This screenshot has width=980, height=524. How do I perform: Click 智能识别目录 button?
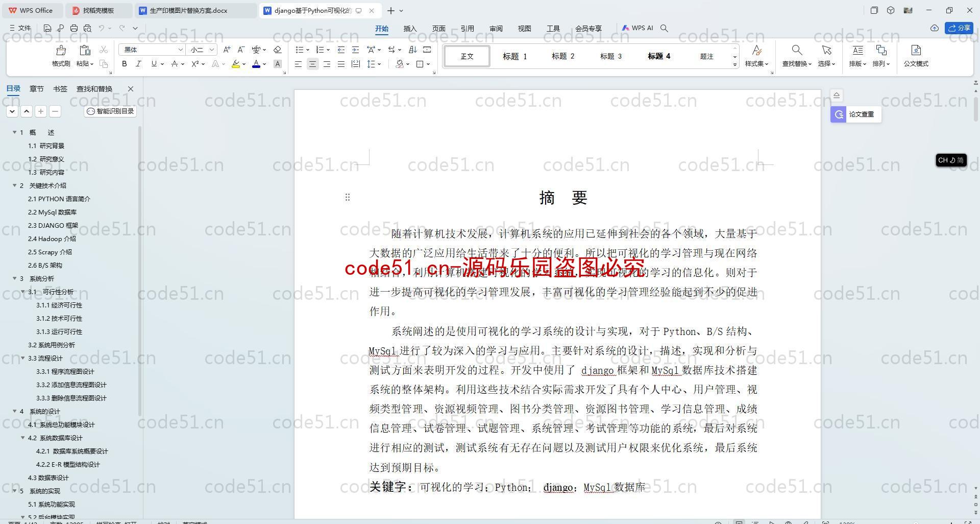tap(110, 111)
